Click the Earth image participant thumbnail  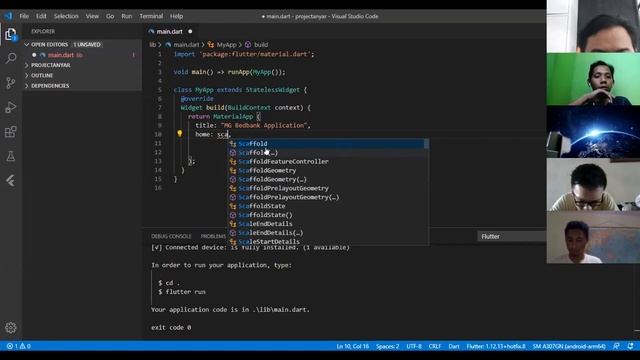pos(593,131)
